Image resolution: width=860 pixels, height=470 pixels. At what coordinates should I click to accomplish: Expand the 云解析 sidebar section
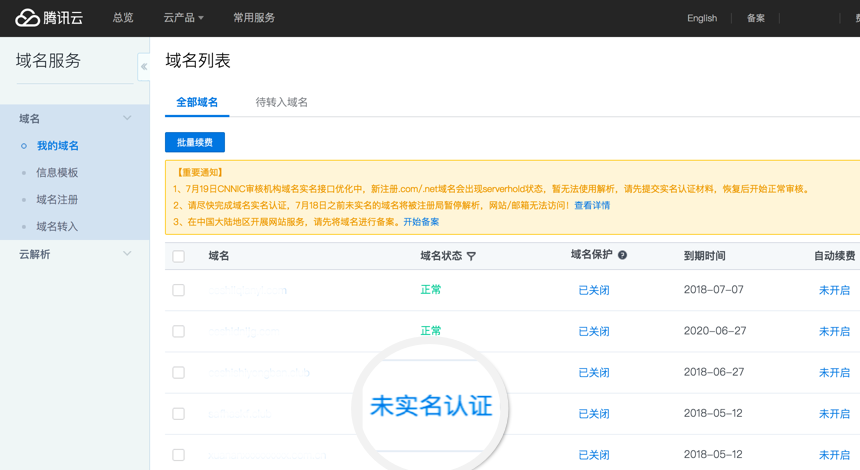click(127, 254)
